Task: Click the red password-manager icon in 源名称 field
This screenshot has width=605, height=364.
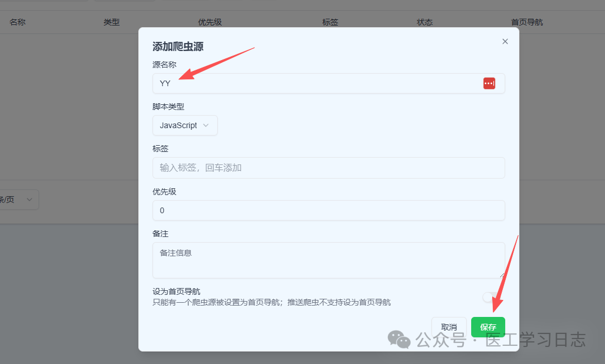Action: tap(489, 83)
